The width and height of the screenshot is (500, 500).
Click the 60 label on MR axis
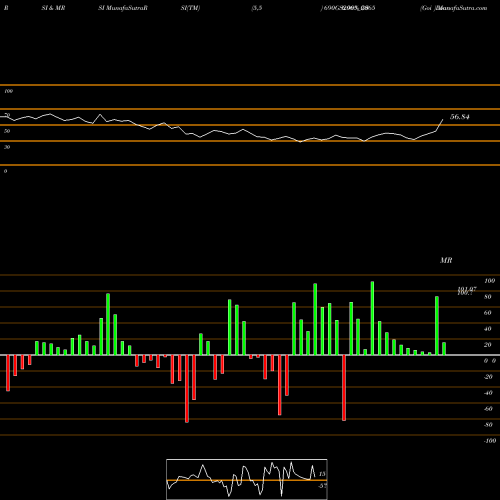point(488,313)
